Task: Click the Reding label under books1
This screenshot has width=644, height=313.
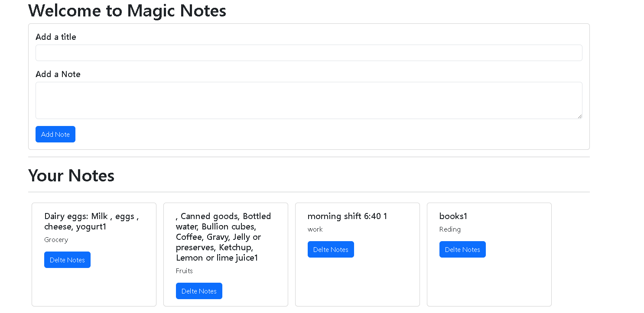Action: click(x=450, y=229)
